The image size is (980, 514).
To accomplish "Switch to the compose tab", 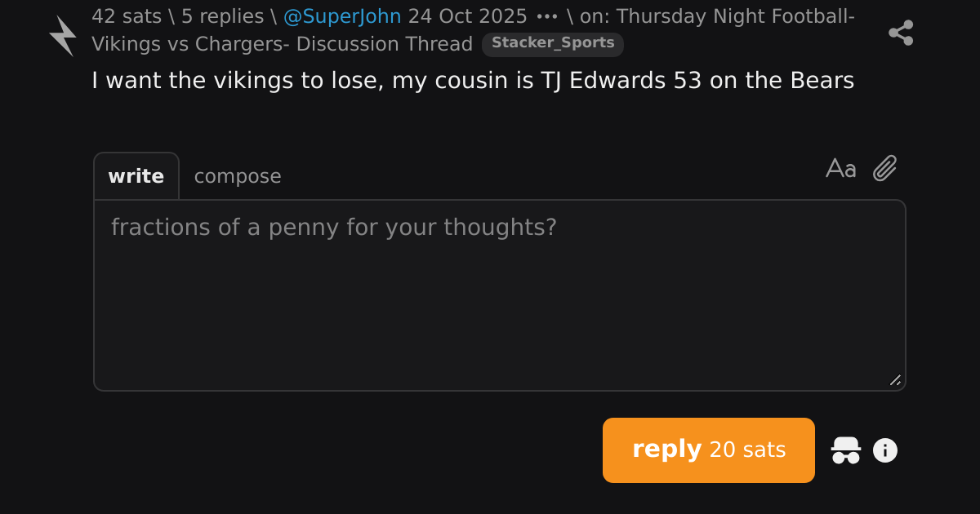I will pos(238,176).
